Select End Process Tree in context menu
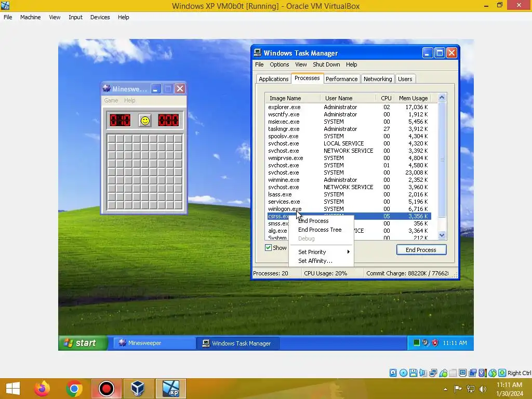The height and width of the screenshot is (399, 532). point(321,230)
